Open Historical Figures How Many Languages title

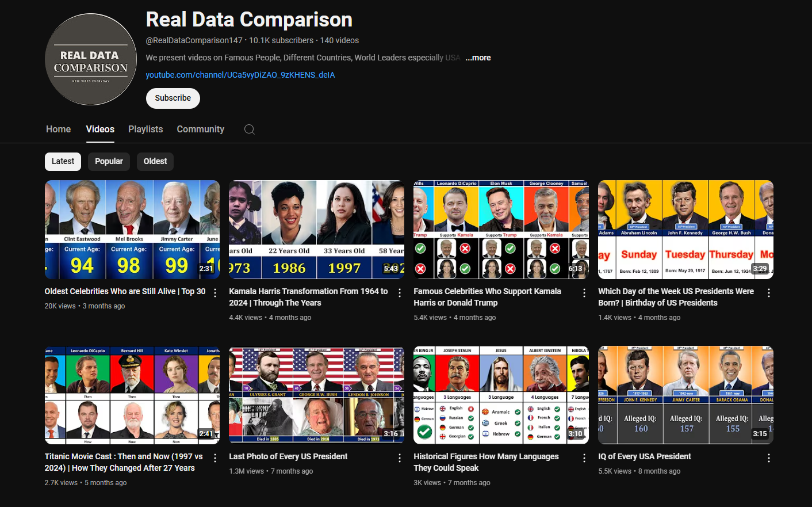(486, 462)
